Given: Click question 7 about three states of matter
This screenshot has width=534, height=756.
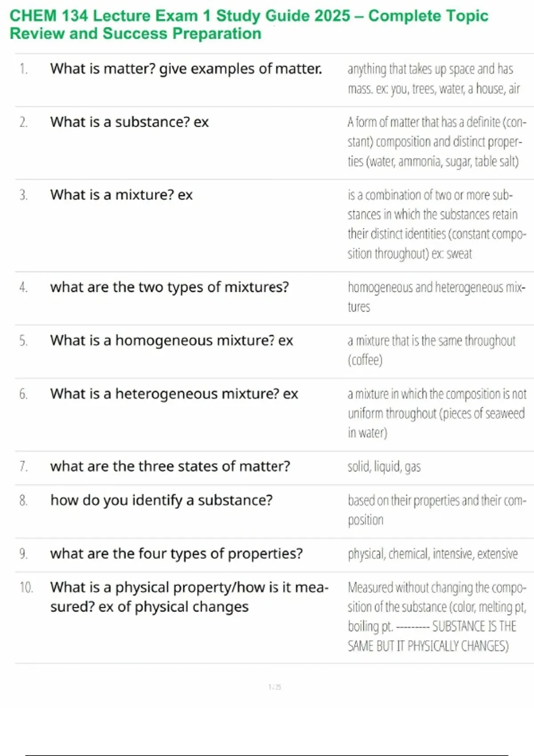Looking at the screenshot, I should pyautogui.click(x=170, y=466).
